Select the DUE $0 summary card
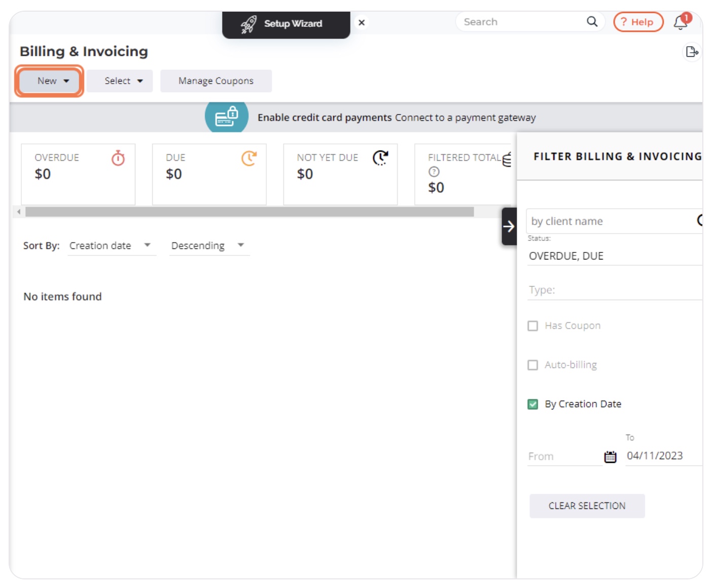The height and width of the screenshot is (588, 713). [x=209, y=174]
